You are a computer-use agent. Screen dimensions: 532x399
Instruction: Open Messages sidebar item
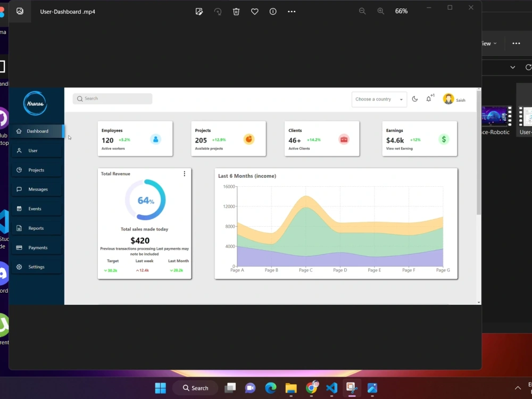[x=37, y=189]
